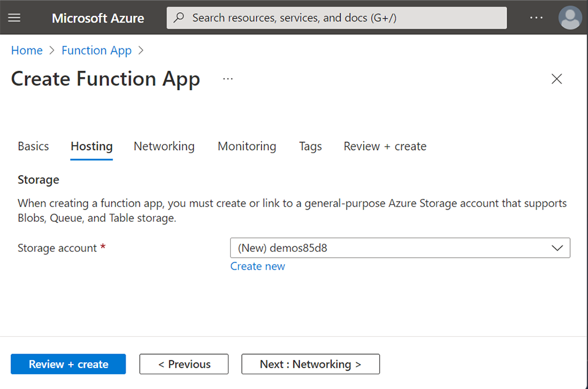The image size is (588, 389).
Task: Click the Storage section heading
Action: 38,179
